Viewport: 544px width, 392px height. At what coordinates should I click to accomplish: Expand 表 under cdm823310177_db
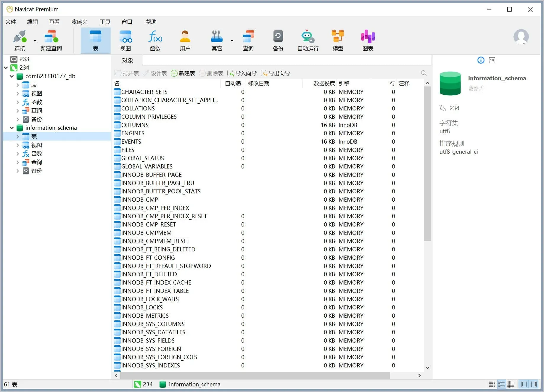click(x=18, y=85)
